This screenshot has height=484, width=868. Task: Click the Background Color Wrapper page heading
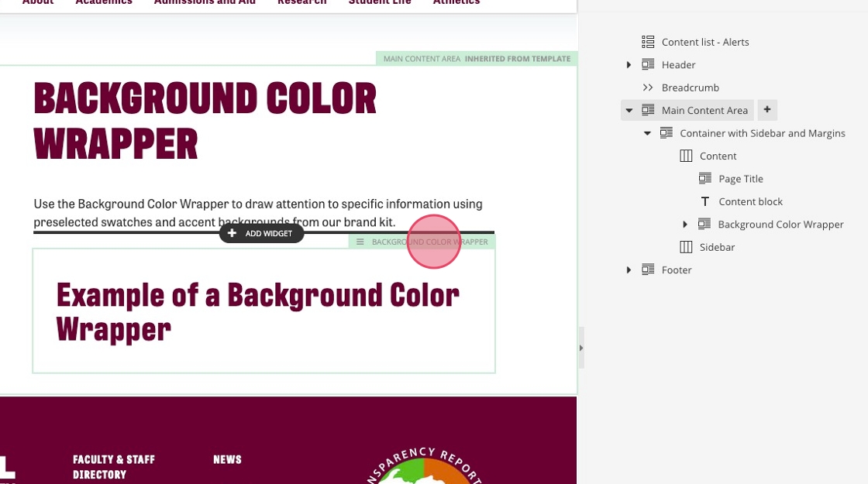pos(205,121)
